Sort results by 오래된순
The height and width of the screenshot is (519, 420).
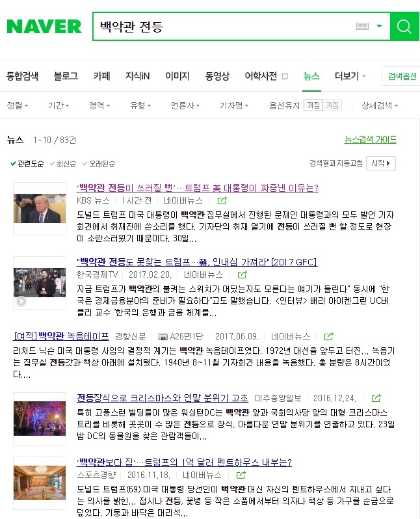[x=99, y=163]
